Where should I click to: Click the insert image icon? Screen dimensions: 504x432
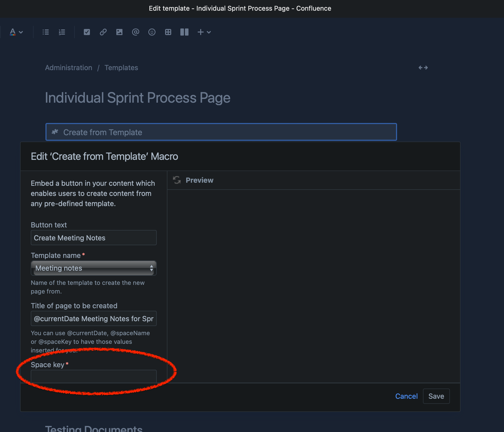(119, 32)
